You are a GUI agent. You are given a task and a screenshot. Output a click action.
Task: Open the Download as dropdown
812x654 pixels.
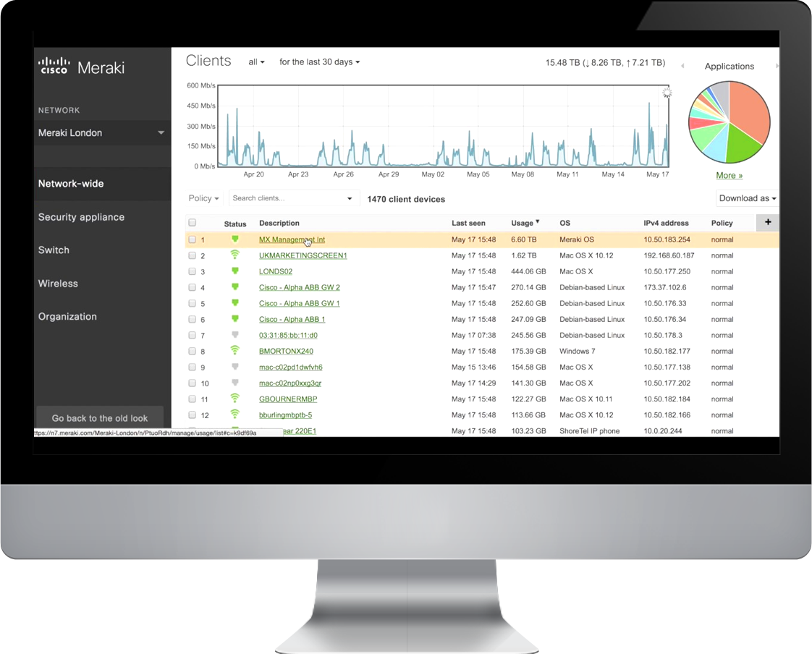pos(747,198)
